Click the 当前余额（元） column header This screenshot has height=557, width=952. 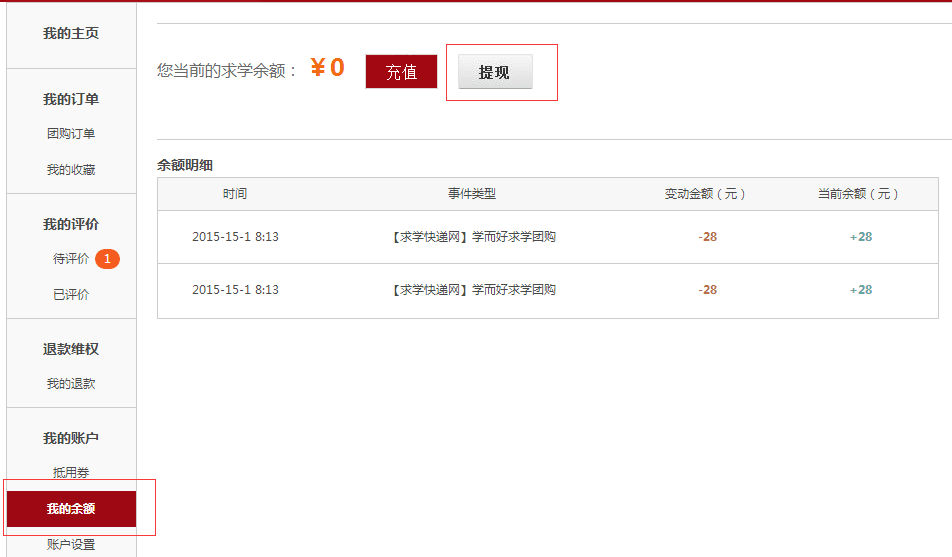[859, 194]
